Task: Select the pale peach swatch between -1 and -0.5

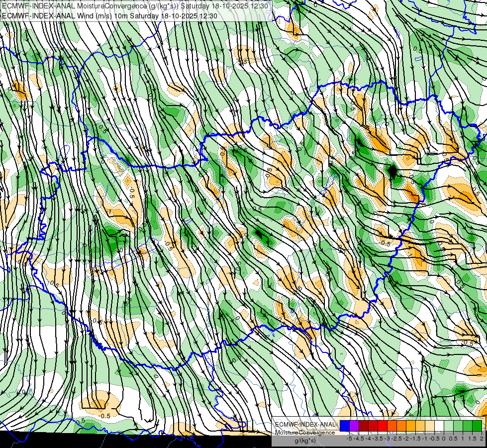Action: (430, 426)
